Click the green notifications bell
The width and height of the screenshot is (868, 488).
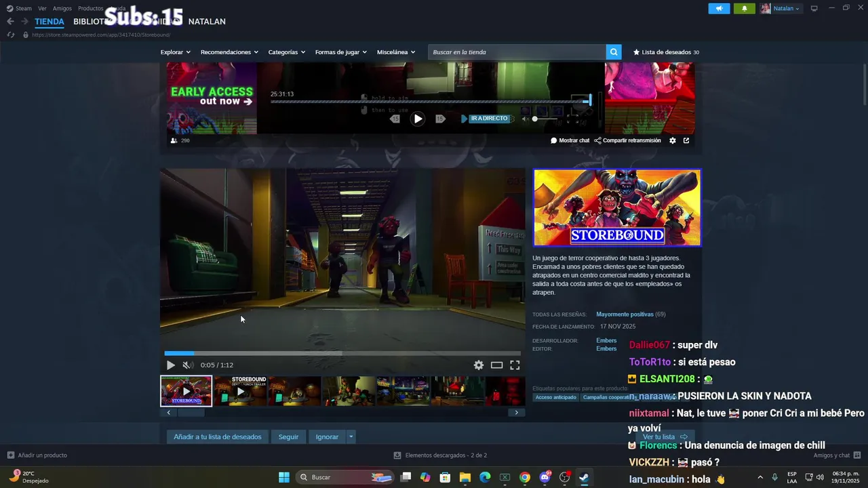[x=745, y=8]
